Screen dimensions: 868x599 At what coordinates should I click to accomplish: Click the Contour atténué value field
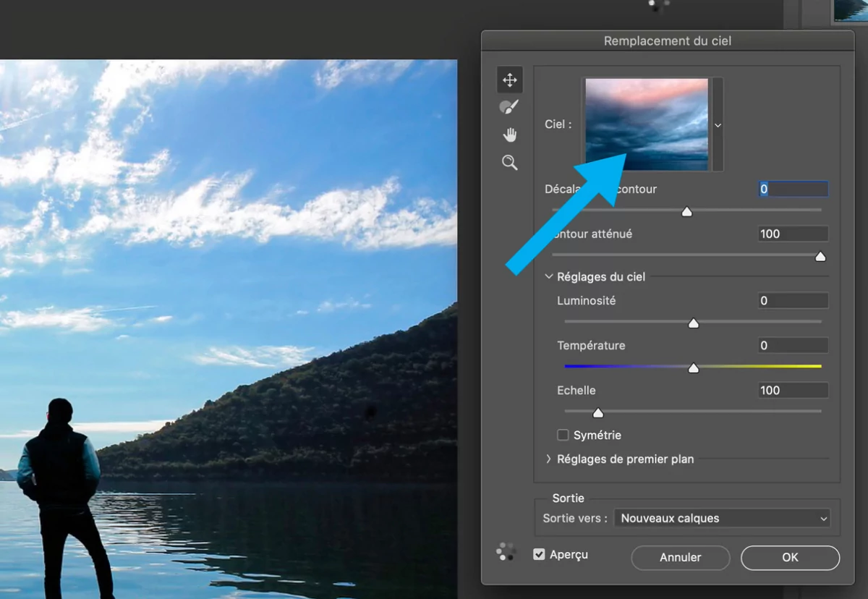(x=793, y=234)
